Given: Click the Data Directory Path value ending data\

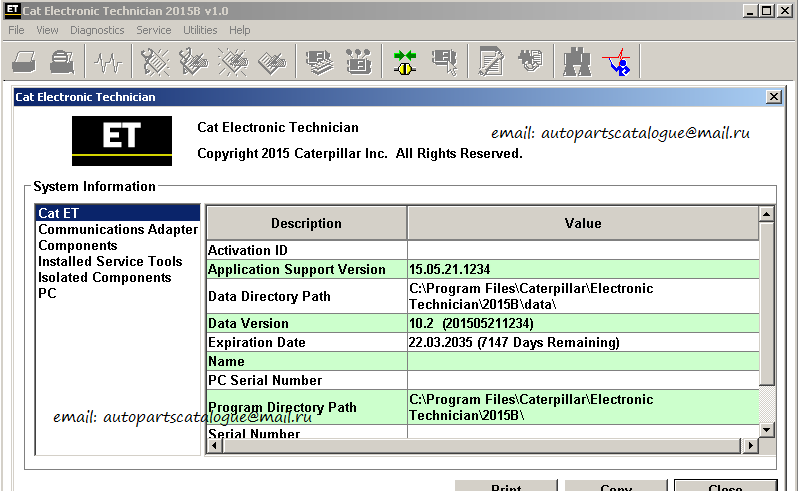Looking at the screenshot, I should pos(531,296).
